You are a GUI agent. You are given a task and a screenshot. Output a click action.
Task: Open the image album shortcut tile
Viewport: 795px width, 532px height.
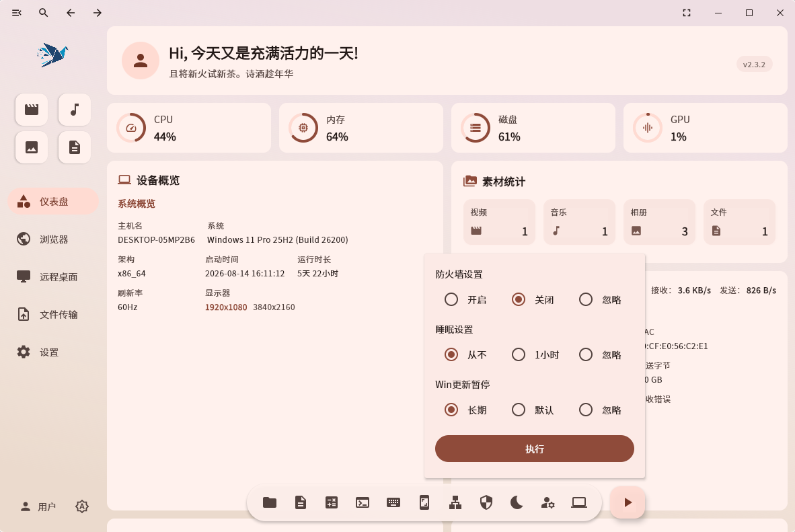coord(32,147)
